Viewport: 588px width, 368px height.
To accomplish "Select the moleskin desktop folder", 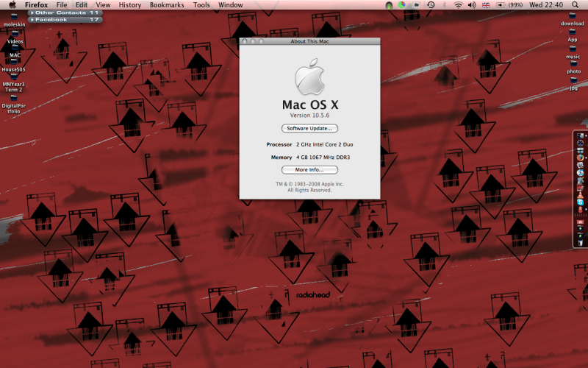I will [x=14, y=21].
